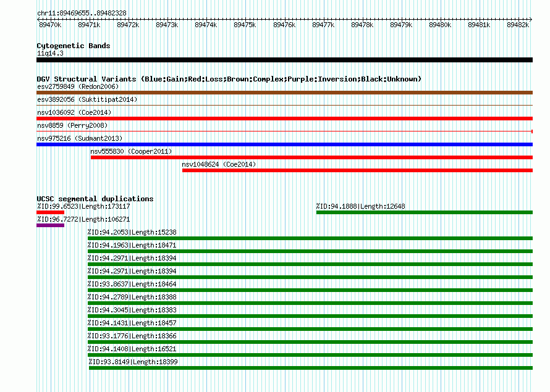Image resolution: width=550 pixels, height=392 pixels.
Task: Click the 89472k ruler tick label
Action: [x=128, y=25]
